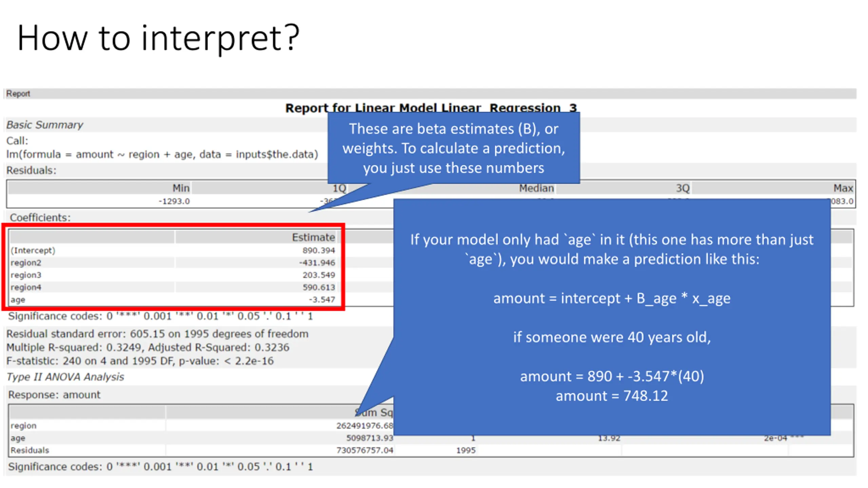
Task: Click the 'Response: amount' label
Action: (54, 395)
